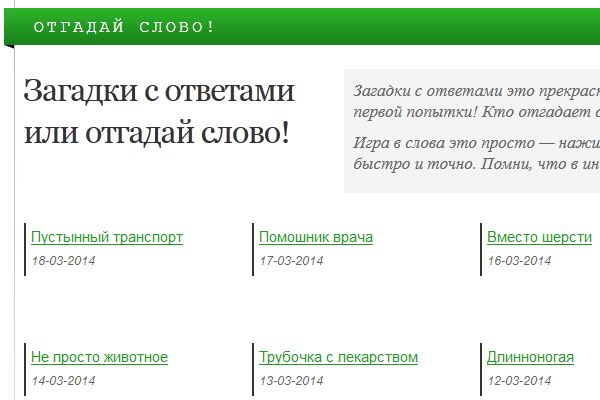Image resolution: width=600 pixels, height=400 pixels.
Task: Select the "Трубочка с лекарством" link
Action: click(338, 358)
